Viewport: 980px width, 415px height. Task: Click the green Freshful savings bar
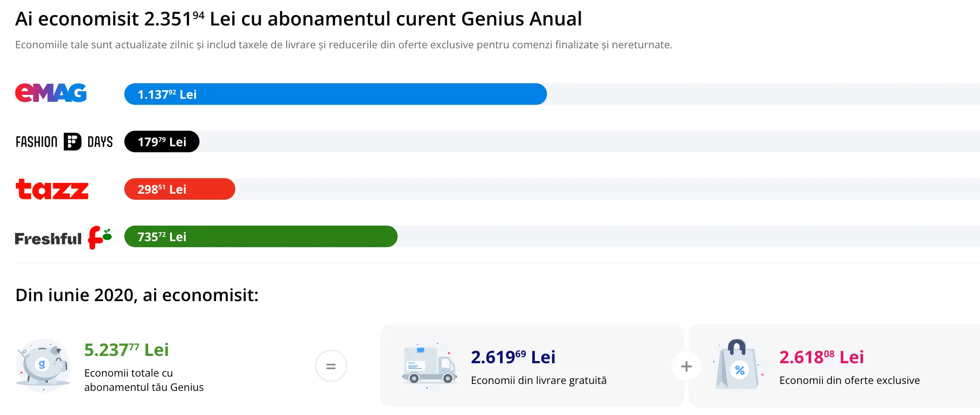tap(261, 236)
